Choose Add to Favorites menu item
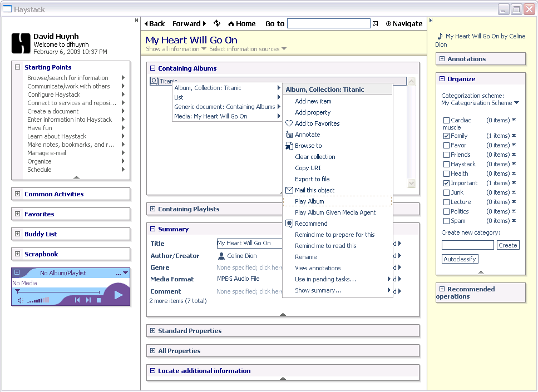The image size is (538, 392). pos(317,123)
